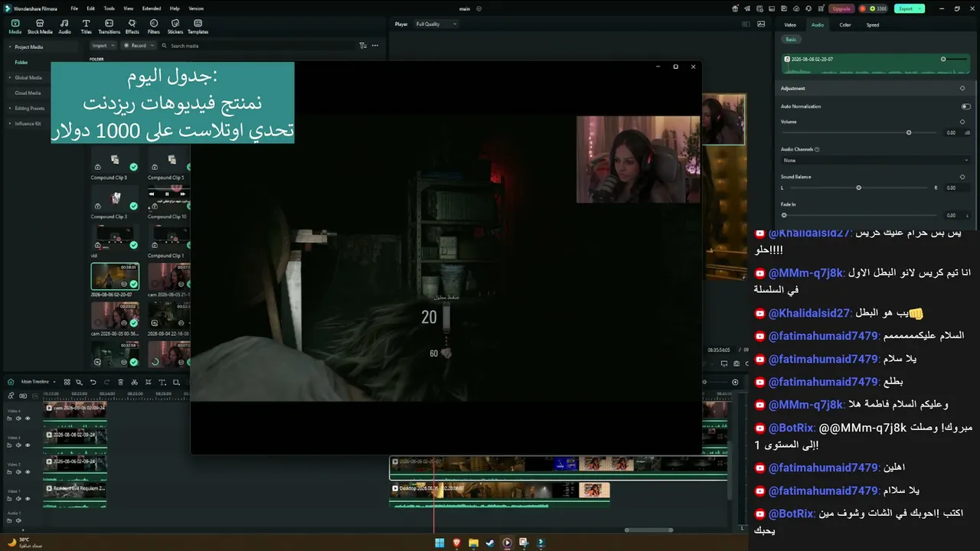Expand the Editing Presets tree item

[x=10, y=109]
